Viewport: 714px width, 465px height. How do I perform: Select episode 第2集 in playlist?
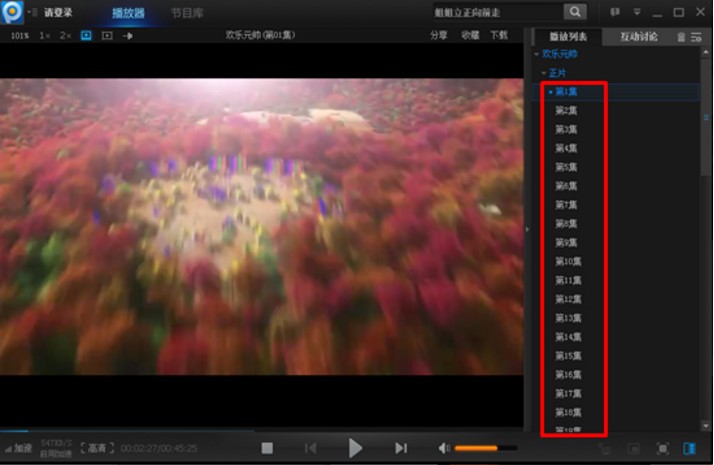coord(566,111)
